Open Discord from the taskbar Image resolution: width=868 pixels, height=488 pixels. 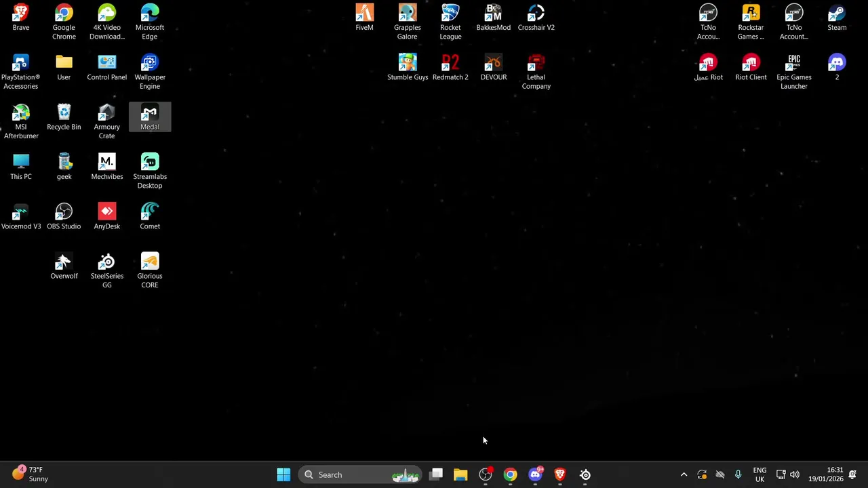pyautogui.click(x=535, y=474)
